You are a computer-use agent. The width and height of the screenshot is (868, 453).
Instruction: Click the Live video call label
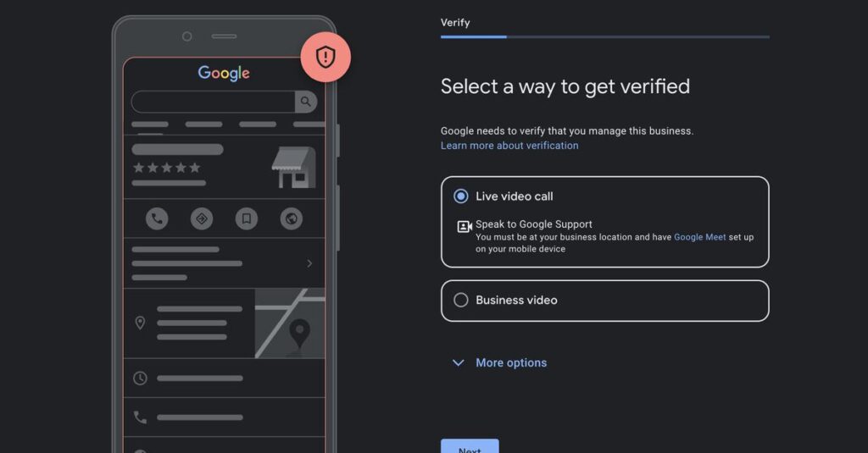tap(515, 196)
